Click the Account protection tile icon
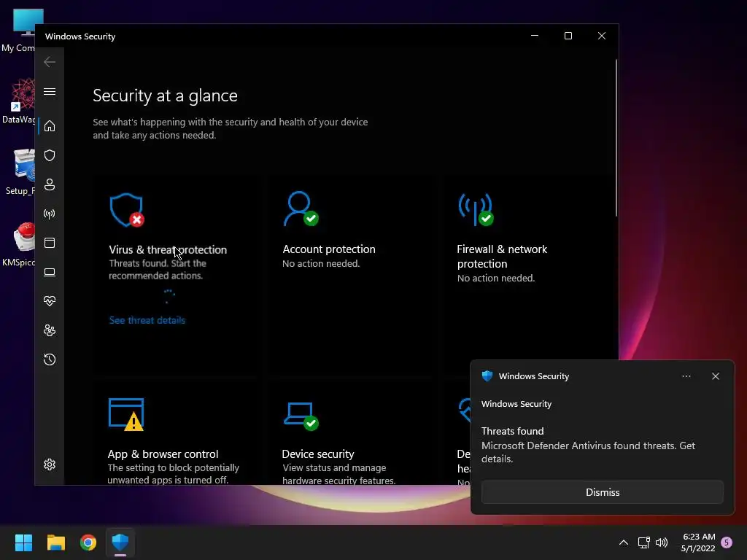 (x=301, y=209)
